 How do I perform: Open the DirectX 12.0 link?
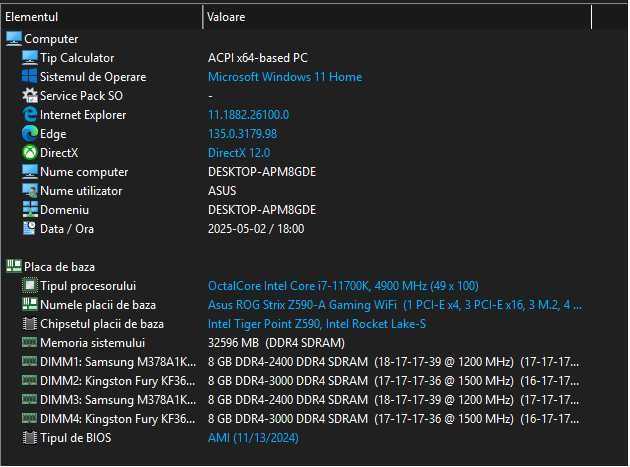[x=241, y=153]
